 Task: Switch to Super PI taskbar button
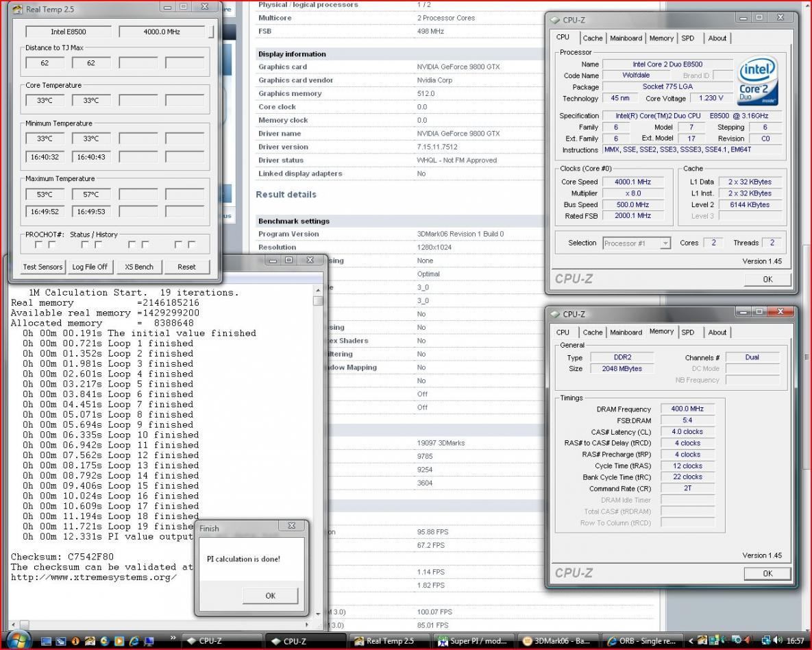pyautogui.click(x=473, y=641)
